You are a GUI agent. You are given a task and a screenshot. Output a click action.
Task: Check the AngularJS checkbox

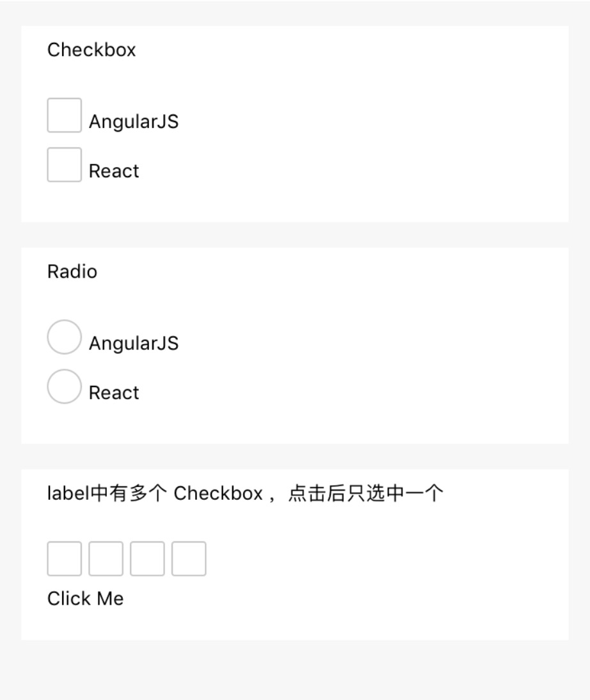(x=64, y=115)
